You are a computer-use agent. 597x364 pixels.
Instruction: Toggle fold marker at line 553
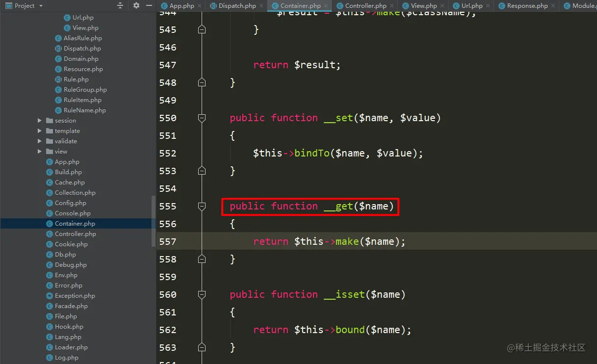click(x=202, y=171)
